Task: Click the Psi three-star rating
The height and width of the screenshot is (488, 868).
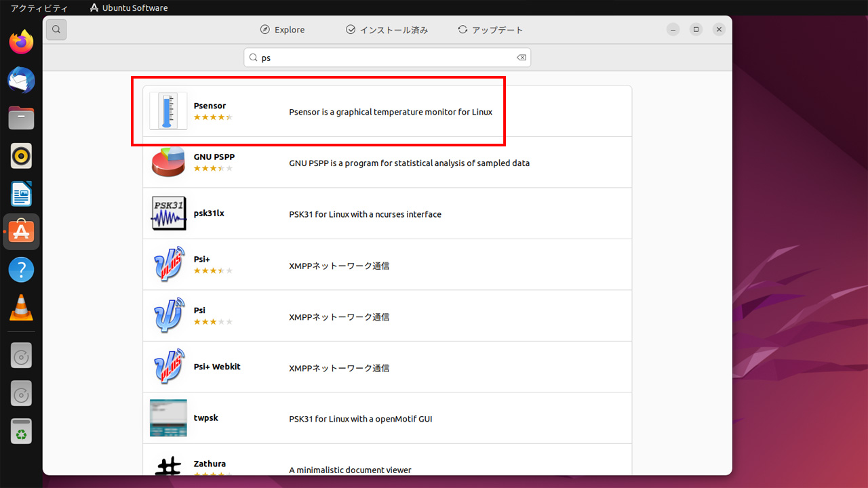Action: coord(213,322)
